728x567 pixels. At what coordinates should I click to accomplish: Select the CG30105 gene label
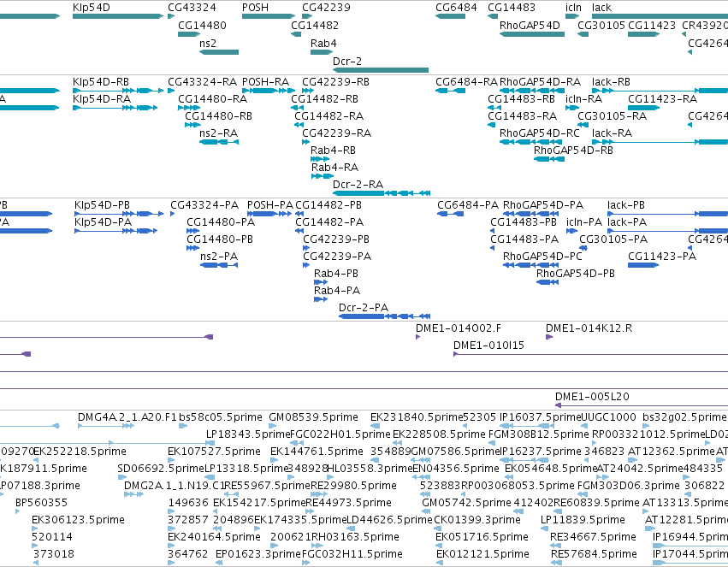tap(601, 26)
